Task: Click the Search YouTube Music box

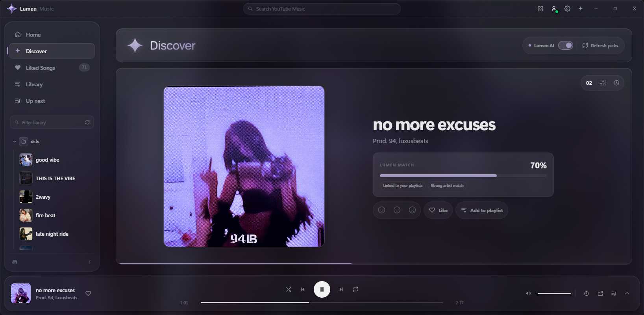Action: [x=322, y=9]
